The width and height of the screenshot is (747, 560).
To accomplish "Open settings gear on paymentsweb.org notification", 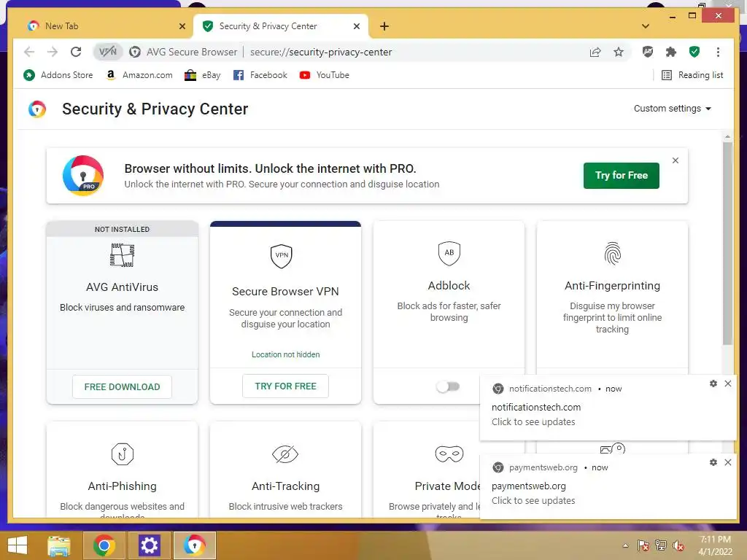I will (713, 462).
